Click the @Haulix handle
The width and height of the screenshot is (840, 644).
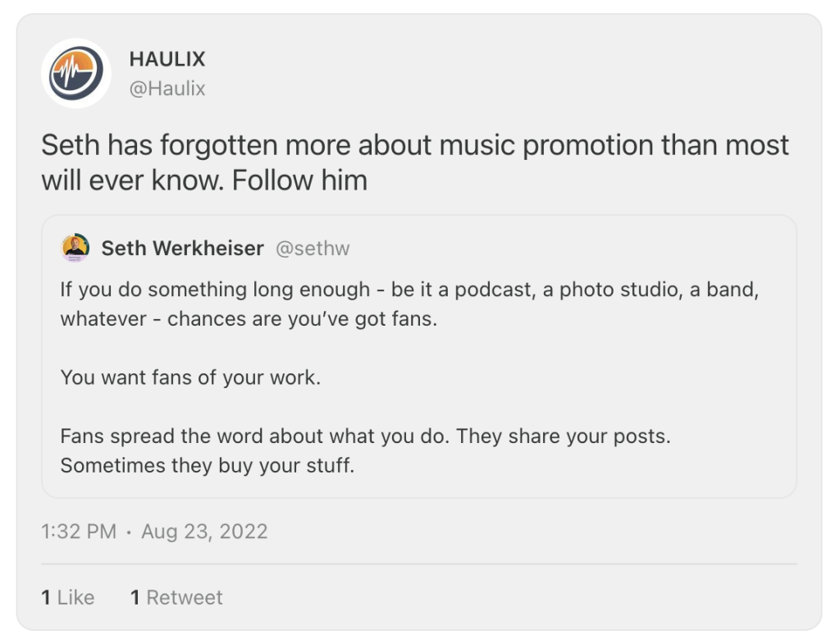[x=167, y=89]
